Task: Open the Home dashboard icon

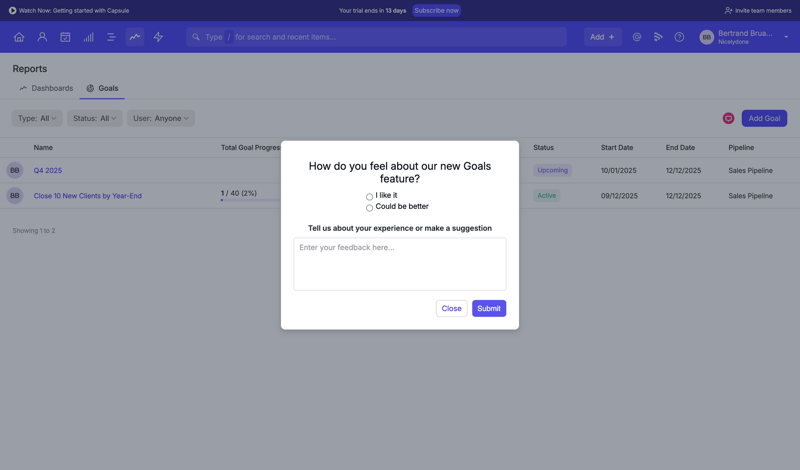Action: coord(19,37)
